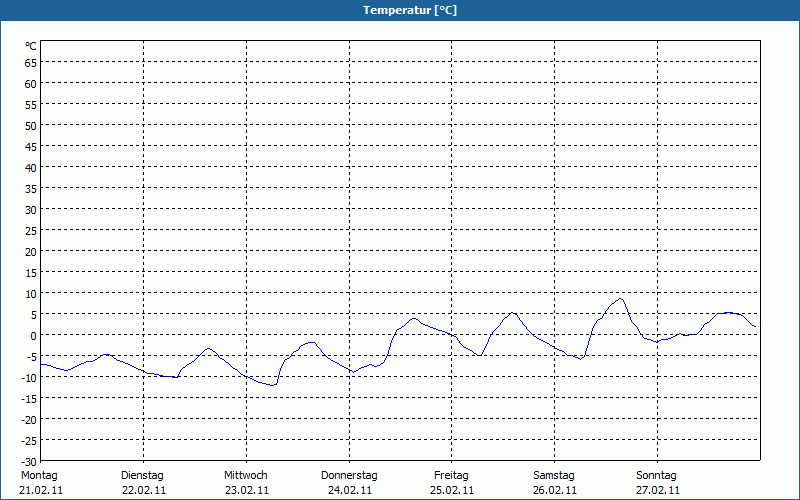Click the -30 y-axis label
This screenshot has height=500, width=800.
(29, 462)
